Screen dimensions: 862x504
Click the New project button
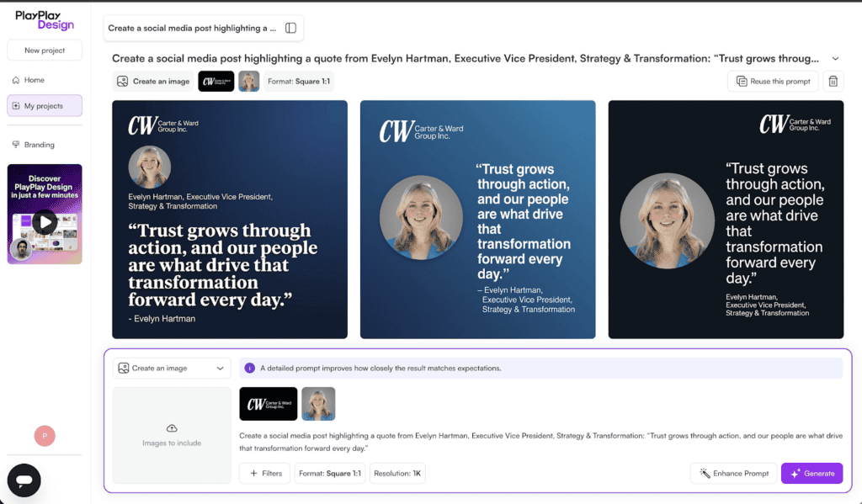[44, 50]
